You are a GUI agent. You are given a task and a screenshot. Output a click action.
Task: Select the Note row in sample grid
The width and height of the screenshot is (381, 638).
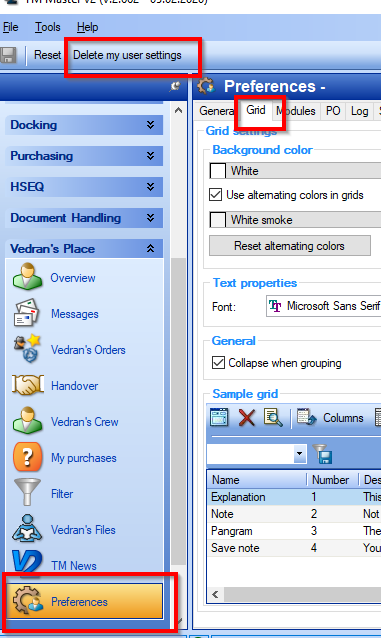pos(295,514)
